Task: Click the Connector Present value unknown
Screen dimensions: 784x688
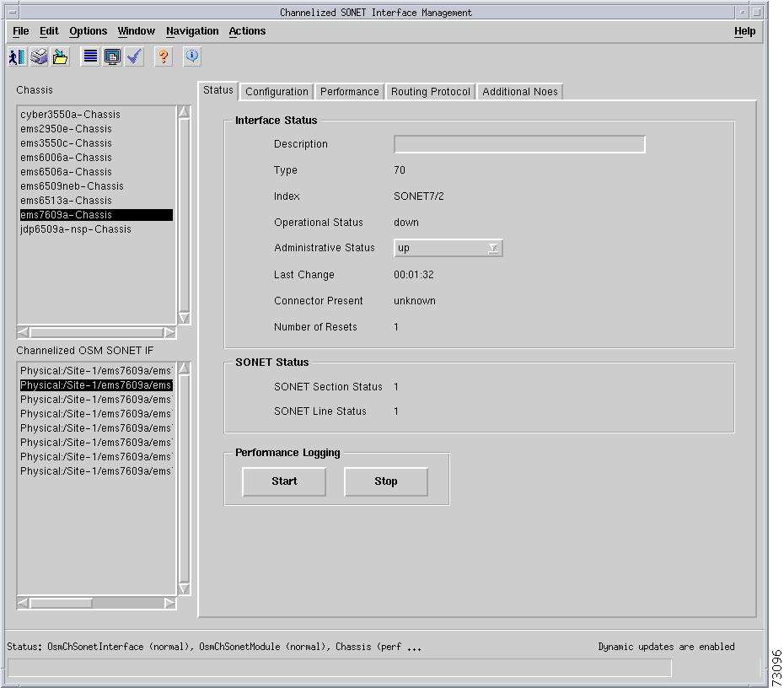Action: tap(415, 301)
